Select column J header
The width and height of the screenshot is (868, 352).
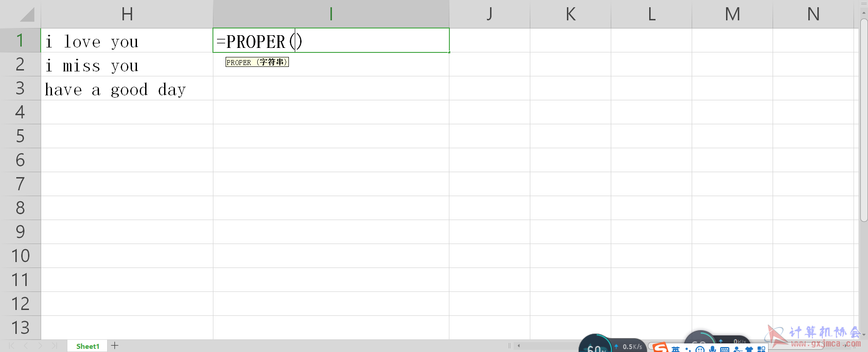tap(490, 14)
